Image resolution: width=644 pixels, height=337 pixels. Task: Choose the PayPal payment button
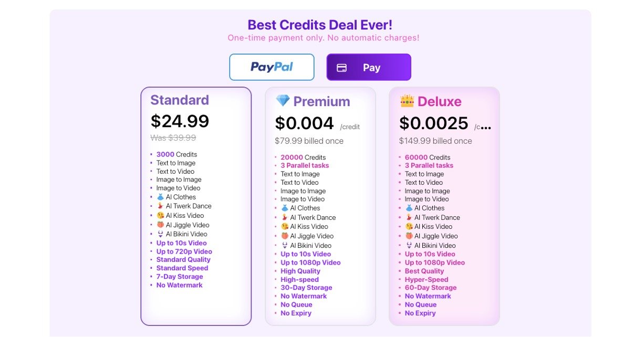[272, 67]
